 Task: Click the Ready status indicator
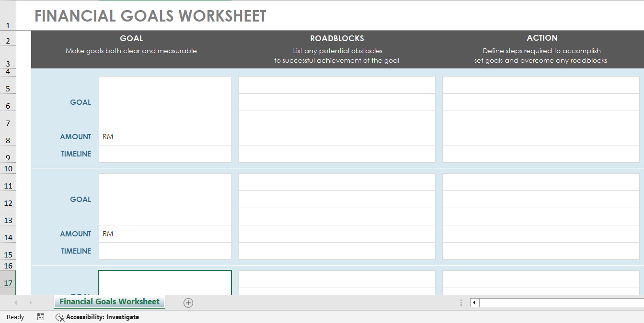click(15, 317)
